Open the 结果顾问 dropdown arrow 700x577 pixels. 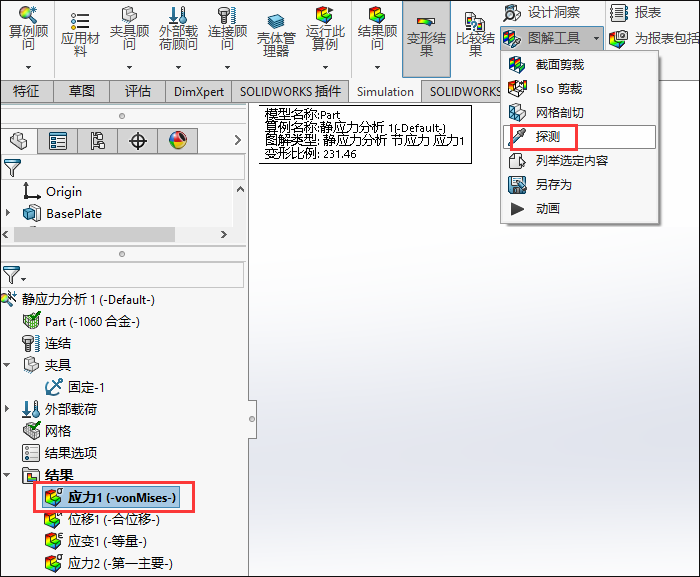[x=377, y=67]
